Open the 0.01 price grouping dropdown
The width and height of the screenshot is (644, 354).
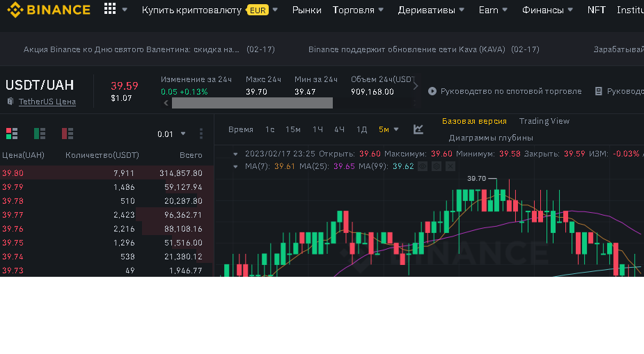click(171, 134)
